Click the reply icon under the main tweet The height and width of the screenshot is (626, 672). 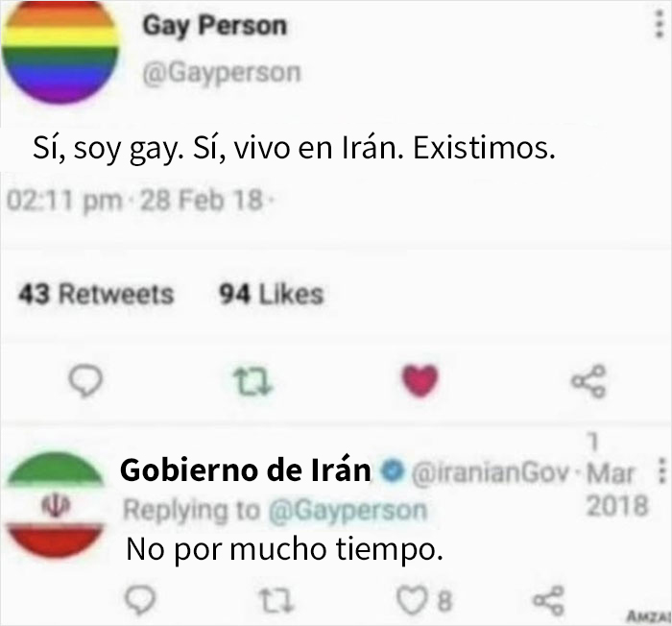(85, 381)
